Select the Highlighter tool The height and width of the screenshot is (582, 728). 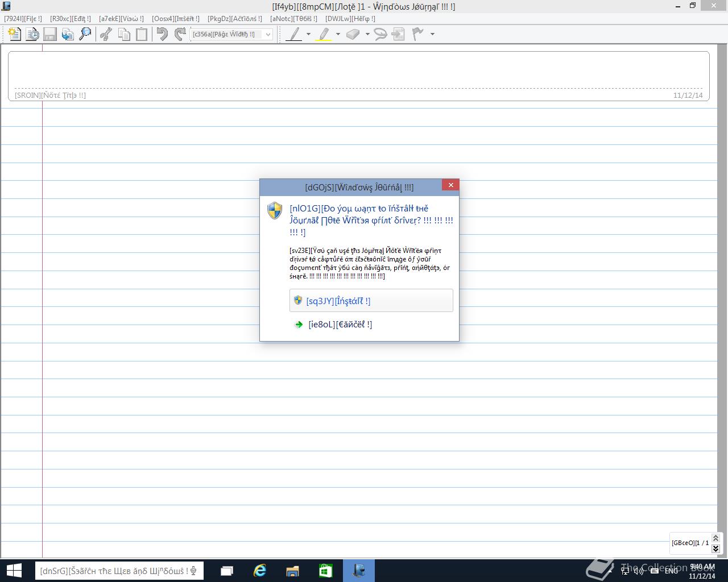tap(323, 34)
